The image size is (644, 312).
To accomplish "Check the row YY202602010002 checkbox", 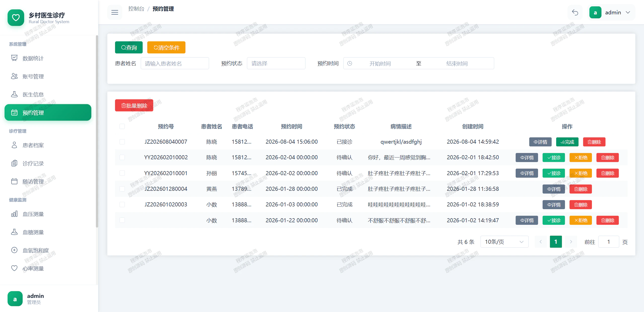I will pyautogui.click(x=122, y=157).
